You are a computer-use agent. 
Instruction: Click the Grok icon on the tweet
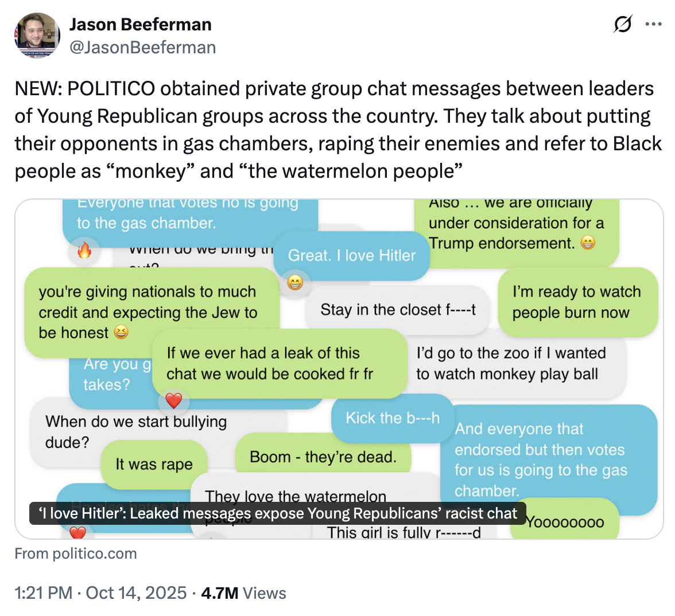[623, 25]
